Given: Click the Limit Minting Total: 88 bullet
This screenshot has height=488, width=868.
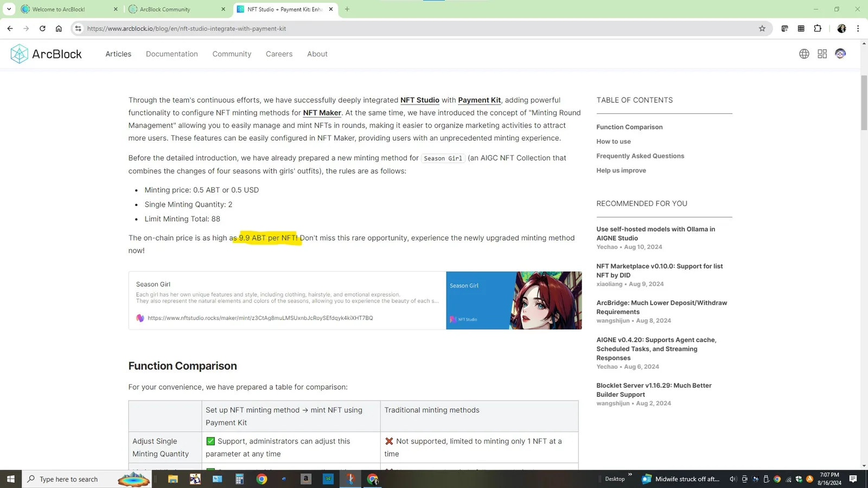Looking at the screenshot, I should point(182,219).
